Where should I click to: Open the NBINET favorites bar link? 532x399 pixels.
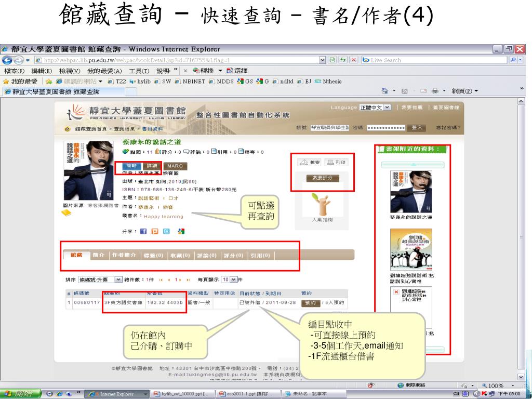[x=190, y=82]
